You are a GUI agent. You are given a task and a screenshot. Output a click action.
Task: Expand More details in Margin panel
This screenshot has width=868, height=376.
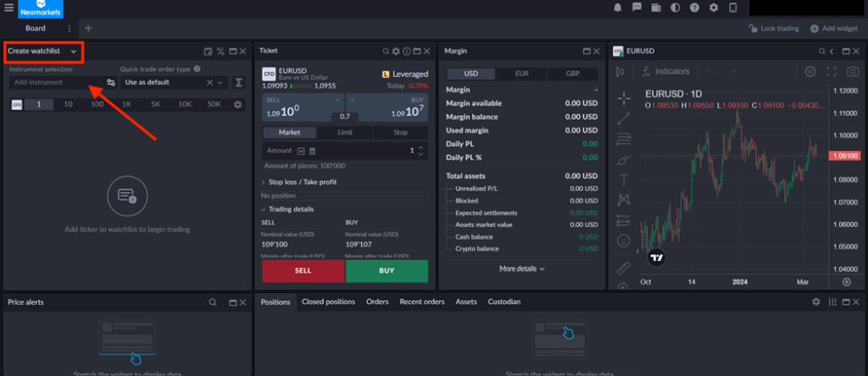tap(521, 268)
